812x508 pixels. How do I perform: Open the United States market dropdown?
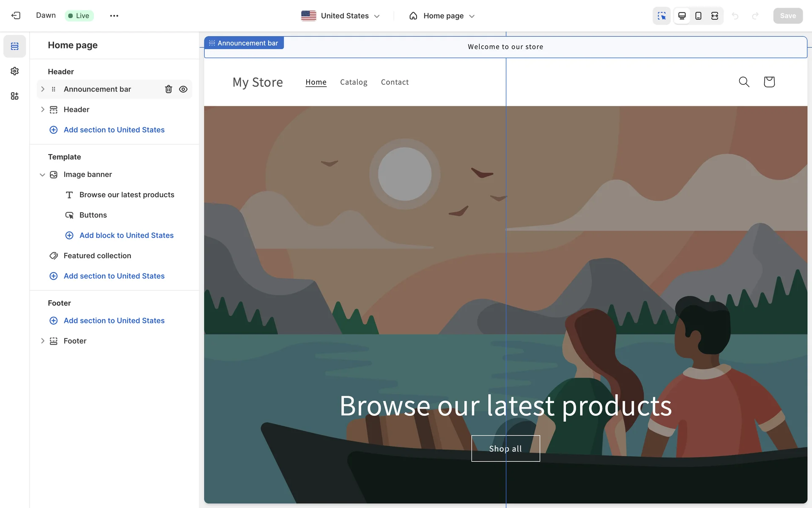340,16
